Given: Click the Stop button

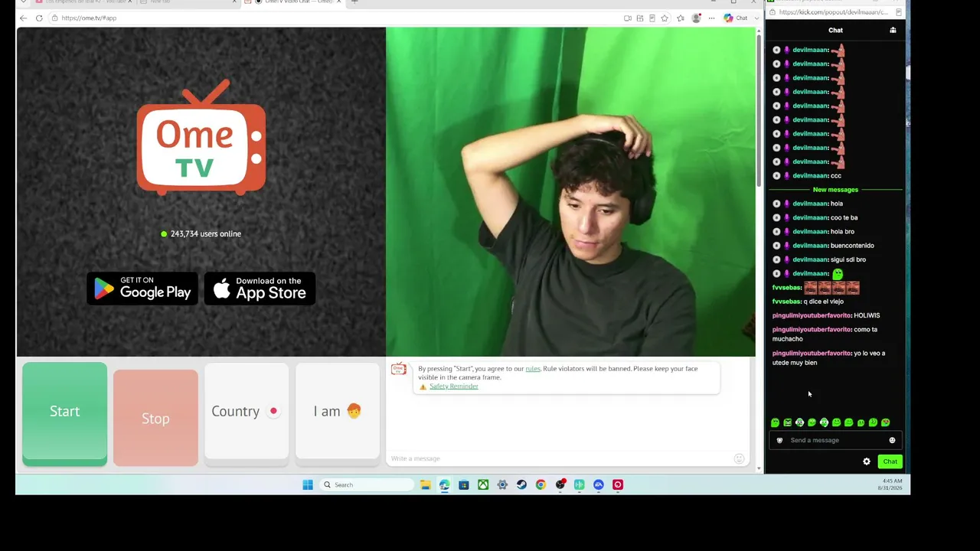Looking at the screenshot, I should (155, 418).
